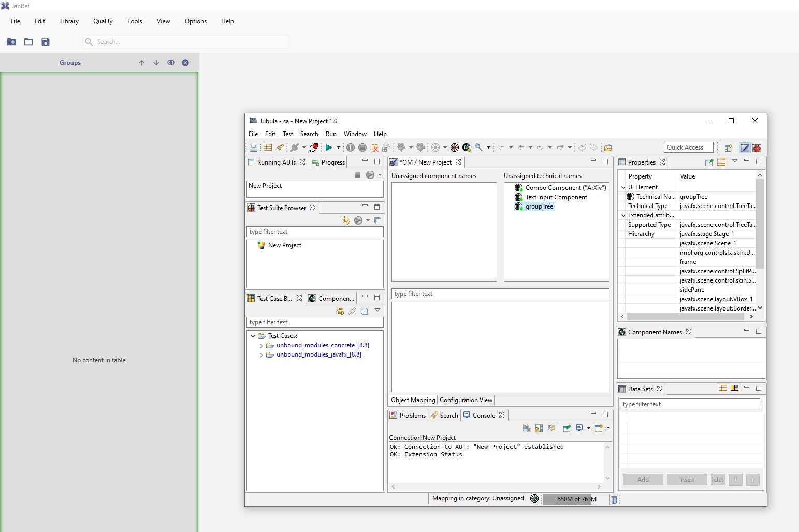Collapse the Test Cases tree node
Screen dimensions: 799x532
pyautogui.click(x=253, y=336)
